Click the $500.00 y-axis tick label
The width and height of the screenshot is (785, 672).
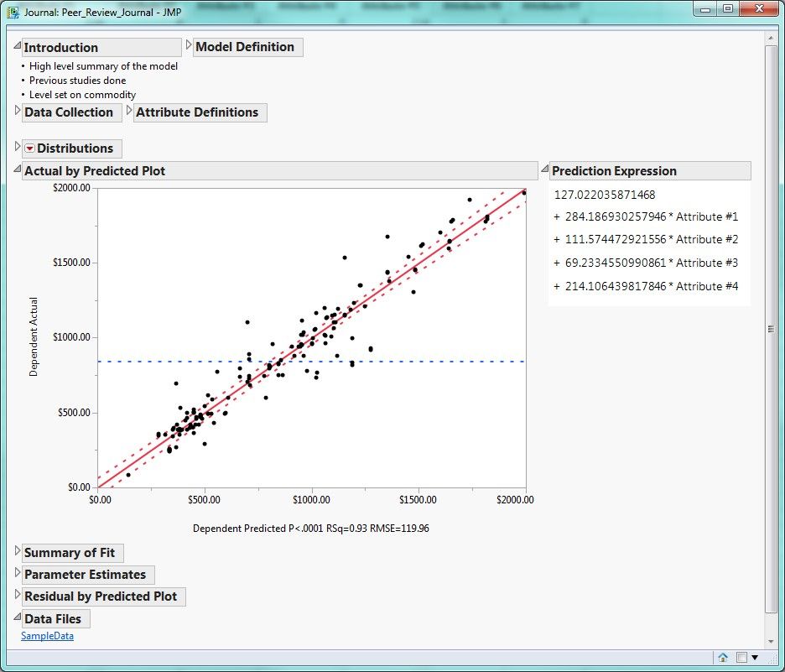[74, 413]
